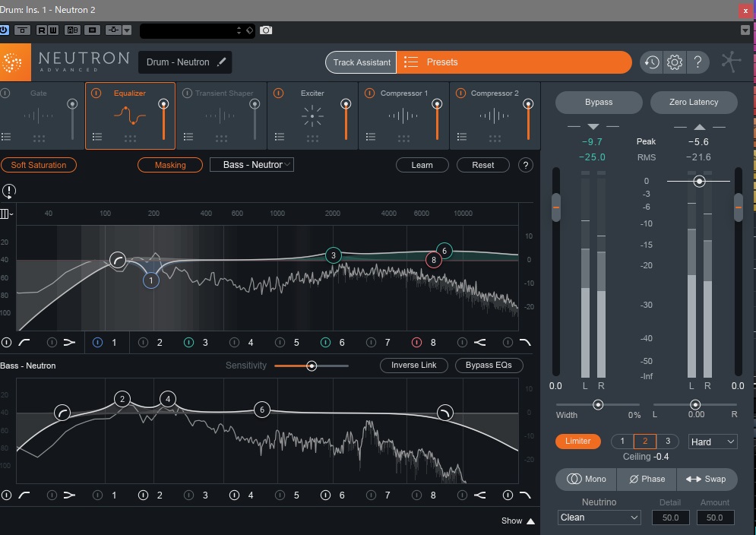Select EQ node 1 on upper graph

click(x=151, y=280)
